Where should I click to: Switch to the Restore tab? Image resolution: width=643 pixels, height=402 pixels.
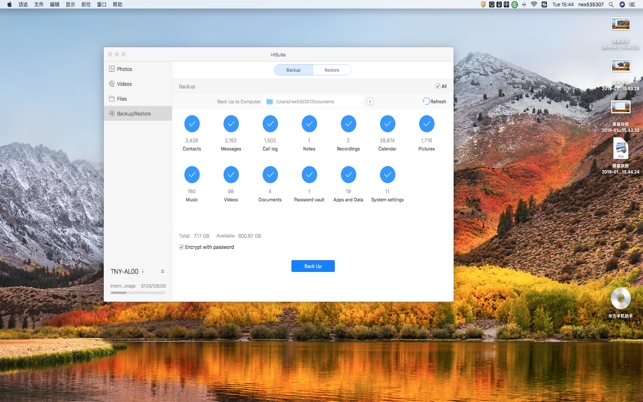(331, 70)
